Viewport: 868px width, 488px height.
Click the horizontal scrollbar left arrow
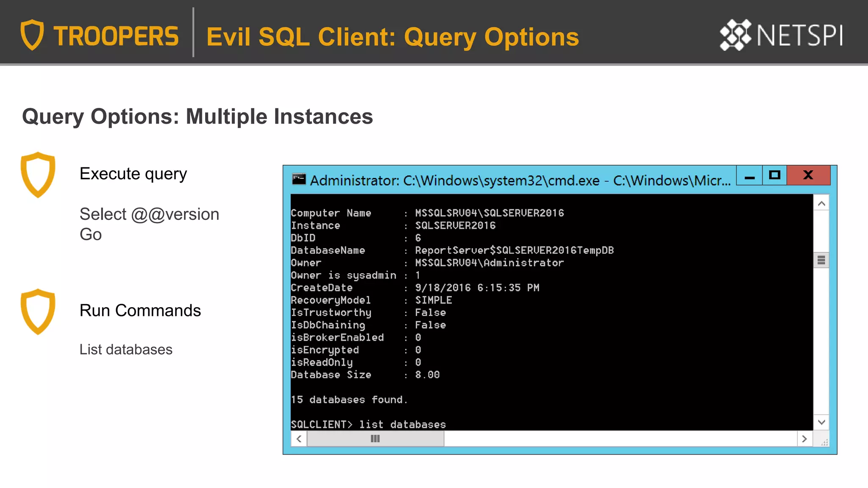pos(299,439)
